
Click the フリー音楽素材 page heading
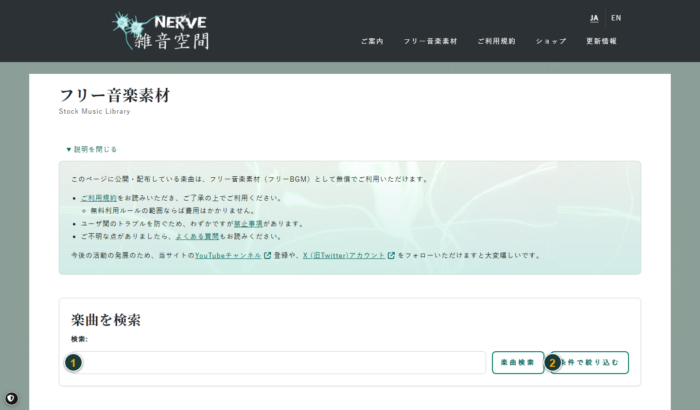click(x=115, y=96)
